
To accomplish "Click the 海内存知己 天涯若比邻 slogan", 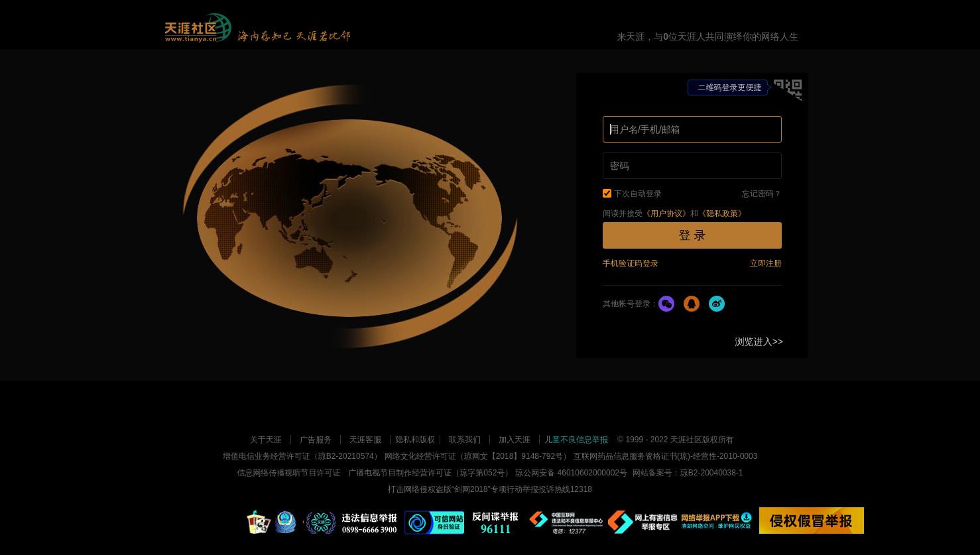I will pos(294,36).
